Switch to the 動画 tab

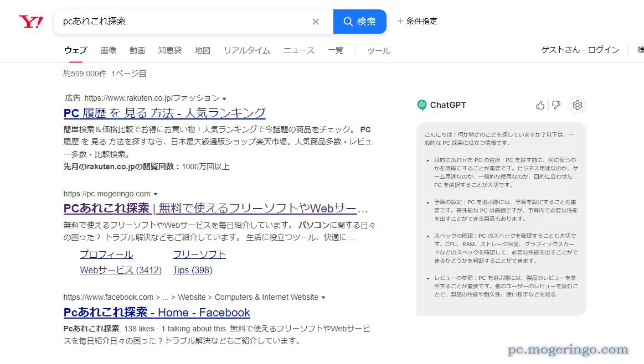(137, 50)
